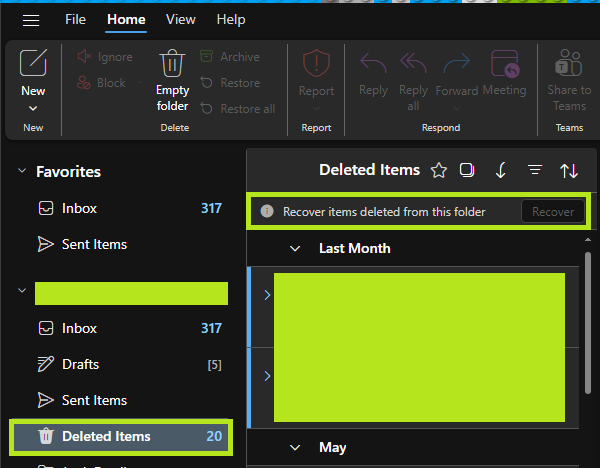Open the hamburger navigation menu

(x=31, y=20)
